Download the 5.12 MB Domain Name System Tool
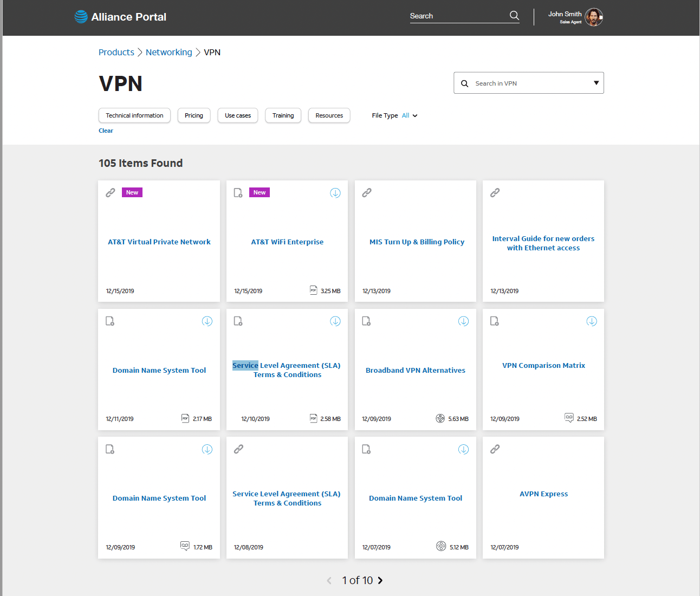This screenshot has height=596, width=700. (x=463, y=449)
